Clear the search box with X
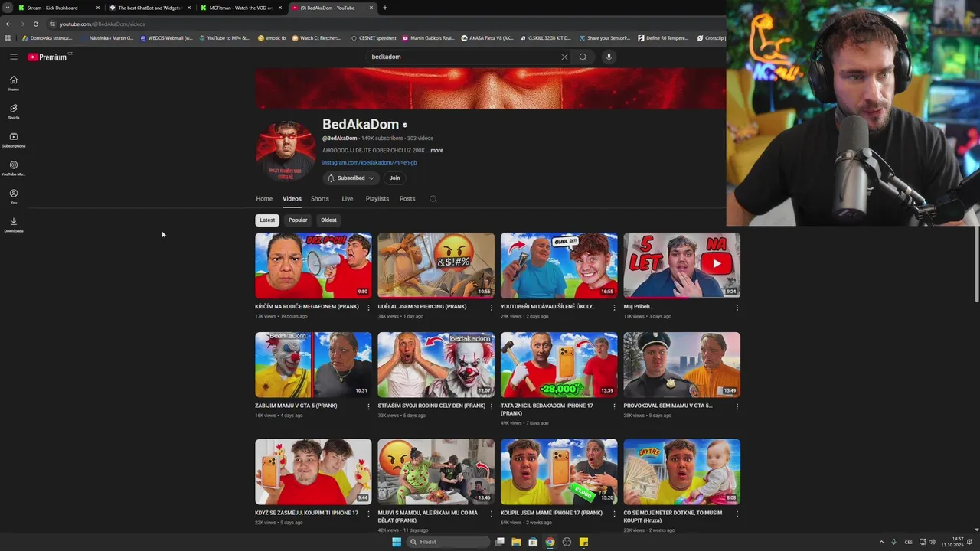The width and height of the screenshot is (980, 551). pos(564,57)
